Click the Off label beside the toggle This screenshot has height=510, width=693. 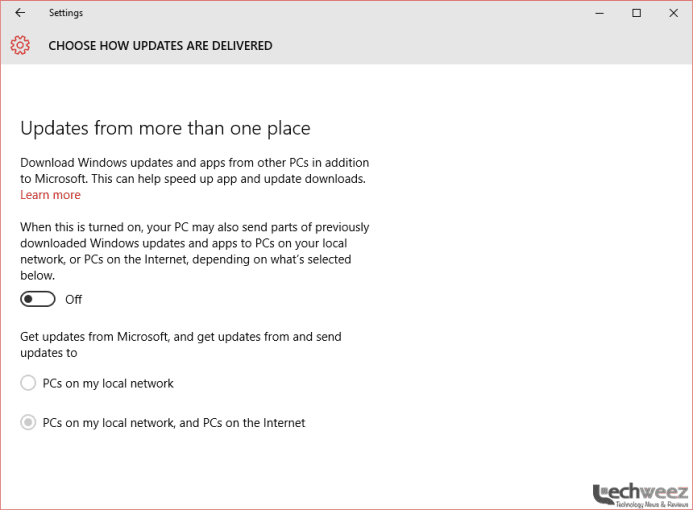point(73,300)
